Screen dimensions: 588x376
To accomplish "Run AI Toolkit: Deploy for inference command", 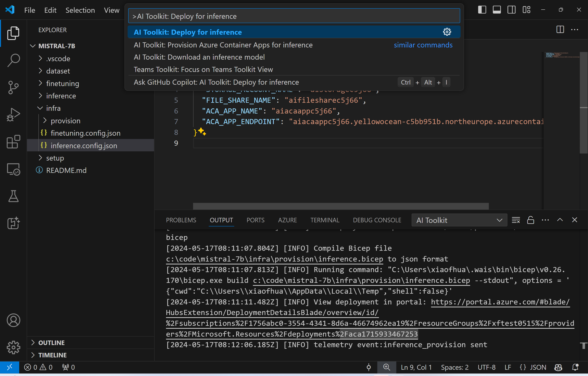I will coord(294,32).
